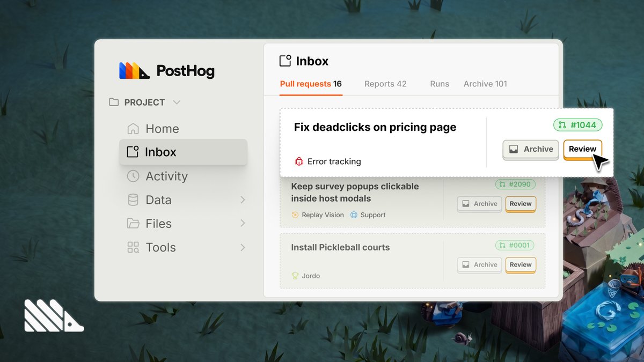This screenshot has width=644, height=362.
Task: Review the Fix deadclicks pull request
Action: point(583,150)
